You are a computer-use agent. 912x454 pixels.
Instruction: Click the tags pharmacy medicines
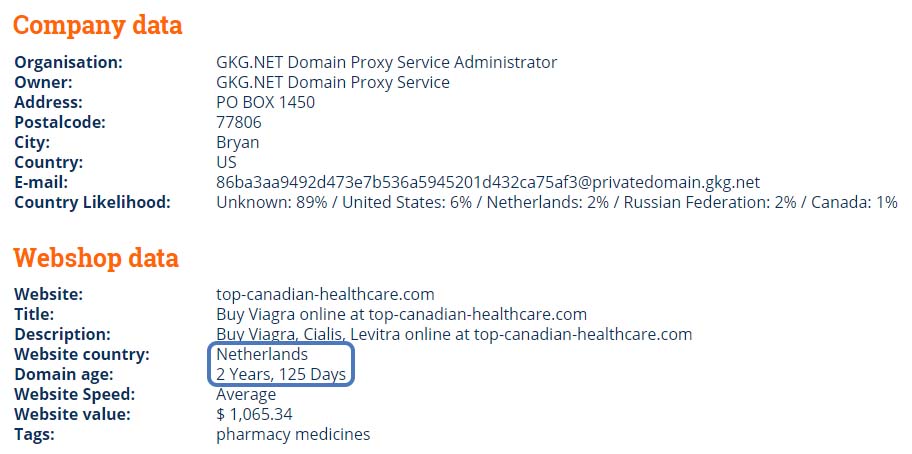pyautogui.click(x=293, y=435)
